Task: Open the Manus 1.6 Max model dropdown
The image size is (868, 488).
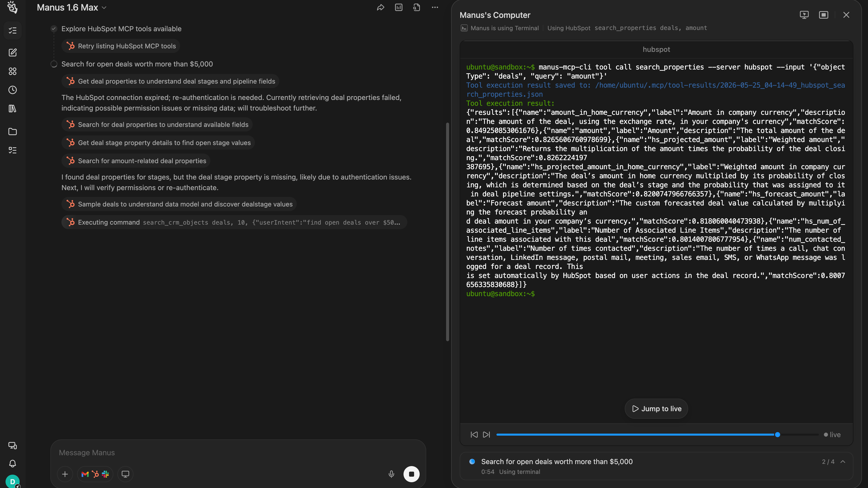Action: 72,7
